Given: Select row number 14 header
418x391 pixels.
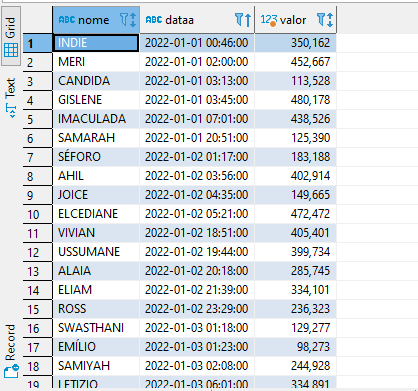Looking at the screenshot, I should coord(37,290).
